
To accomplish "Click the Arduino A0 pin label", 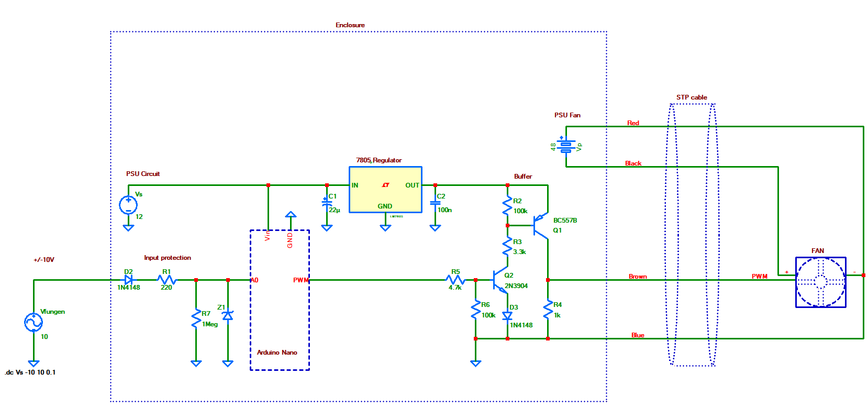I will [254, 280].
